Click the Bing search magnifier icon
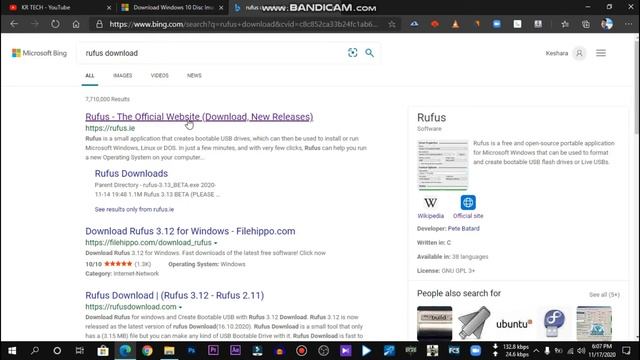 click(369, 53)
